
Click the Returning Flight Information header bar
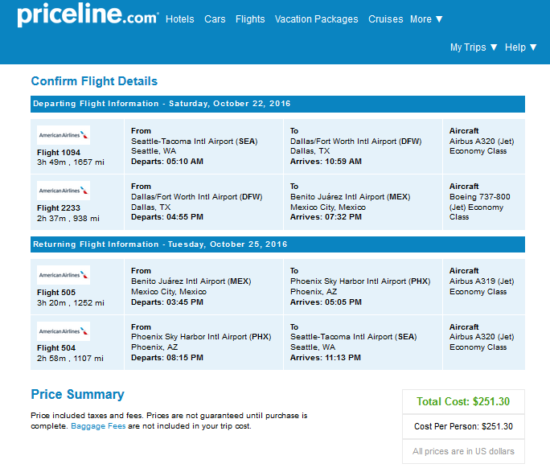click(278, 245)
